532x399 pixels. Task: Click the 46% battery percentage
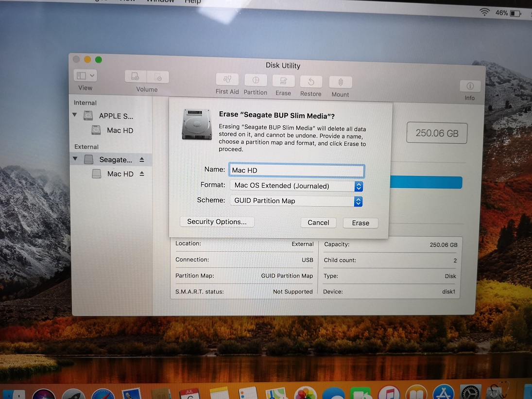[x=501, y=13]
